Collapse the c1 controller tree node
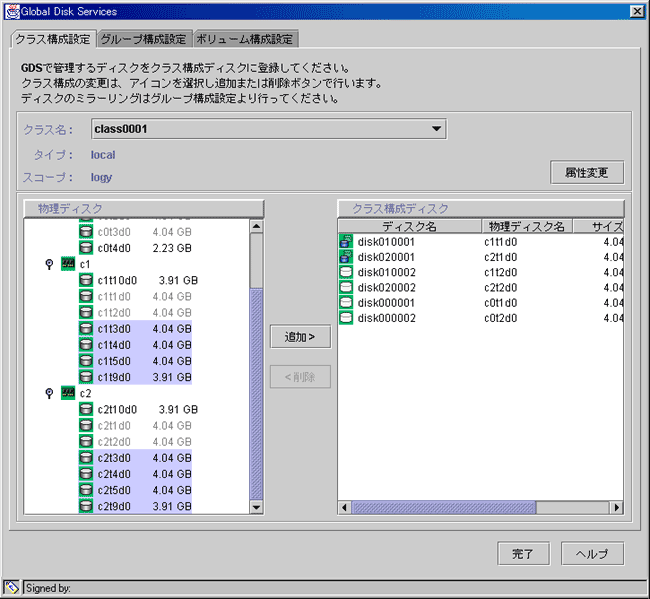Viewport: 650px width, 599px height. 49,264
